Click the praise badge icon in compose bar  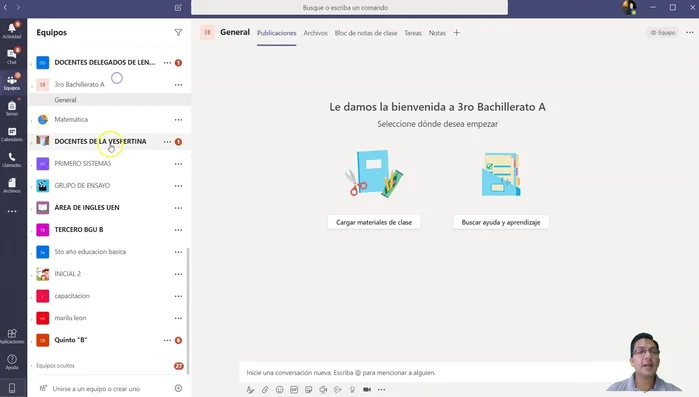[352, 389]
